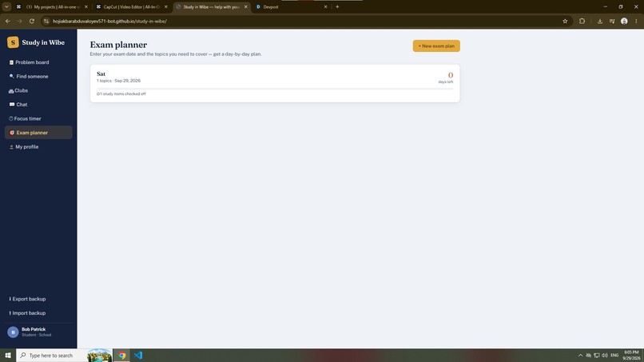Click the Study in Wibe logo icon

13,42
